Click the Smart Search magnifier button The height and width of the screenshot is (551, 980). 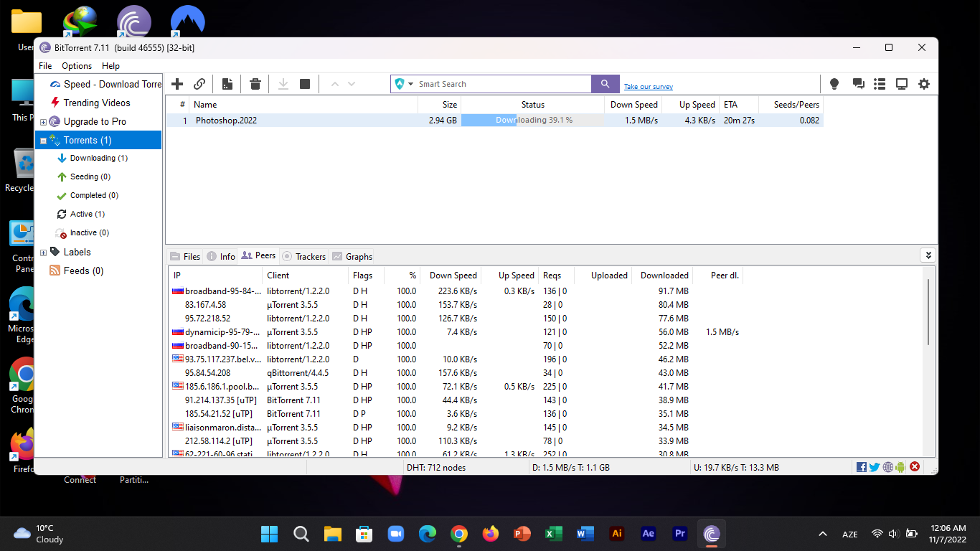click(x=606, y=84)
